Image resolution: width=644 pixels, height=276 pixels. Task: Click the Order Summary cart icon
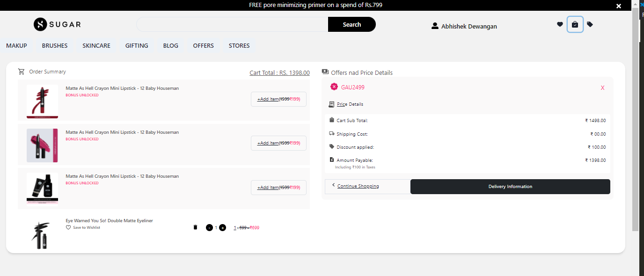[21, 72]
